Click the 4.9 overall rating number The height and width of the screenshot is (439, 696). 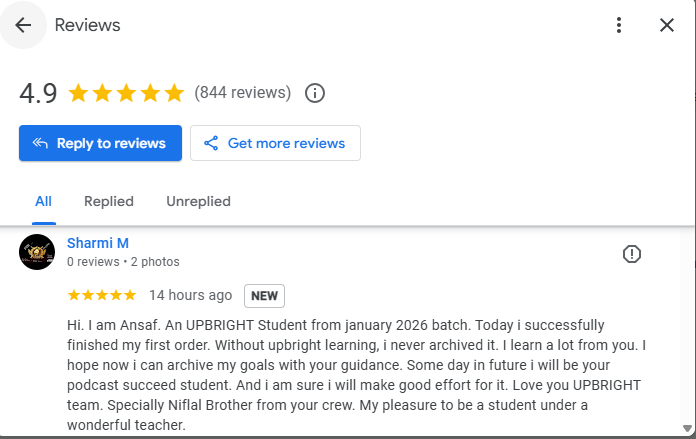[x=38, y=93]
